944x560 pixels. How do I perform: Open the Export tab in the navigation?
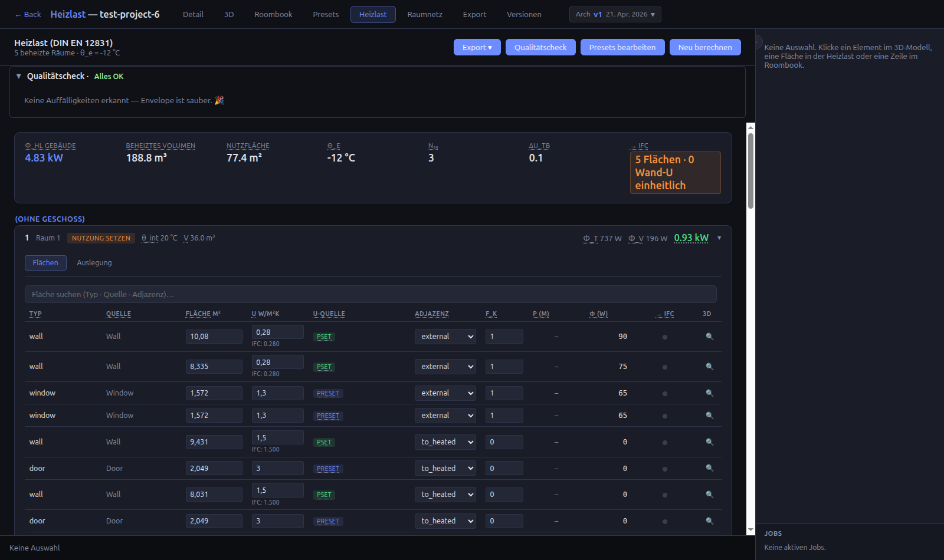474,14
